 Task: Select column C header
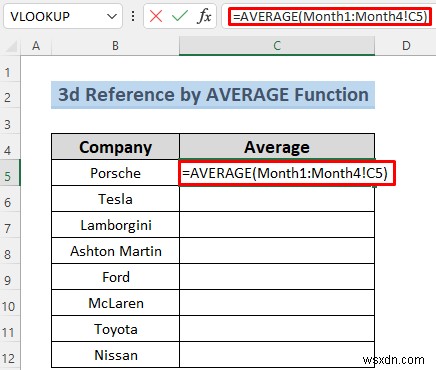click(277, 46)
